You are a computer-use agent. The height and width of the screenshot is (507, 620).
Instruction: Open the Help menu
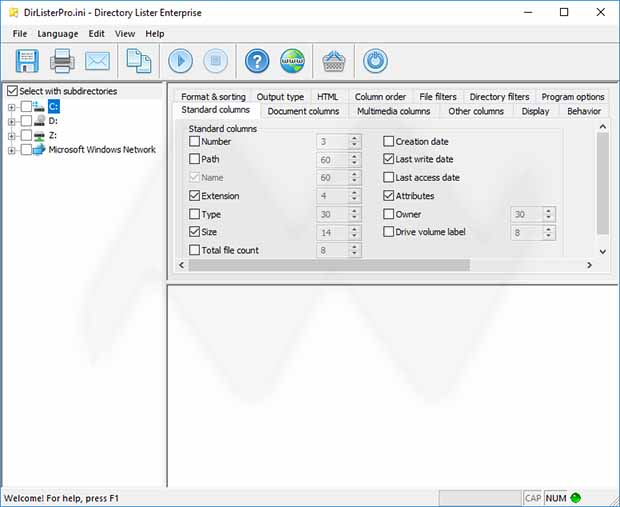coord(155,34)
